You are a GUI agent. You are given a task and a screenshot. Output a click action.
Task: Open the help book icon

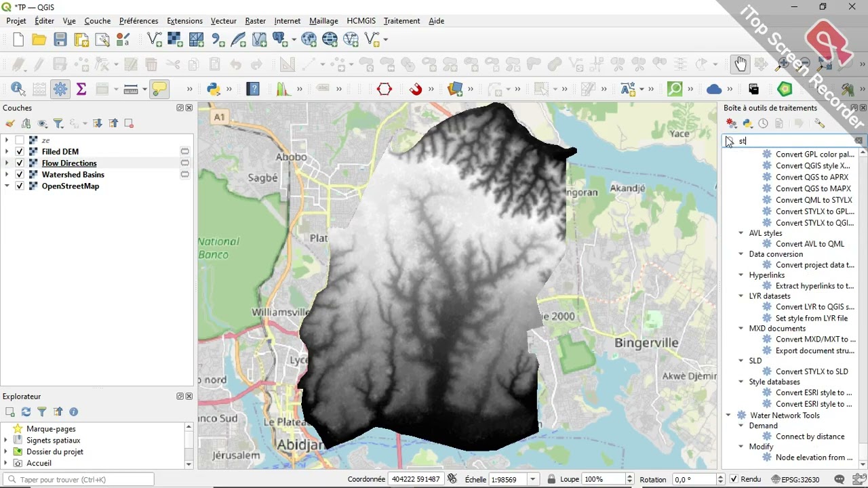click(253, 89)
